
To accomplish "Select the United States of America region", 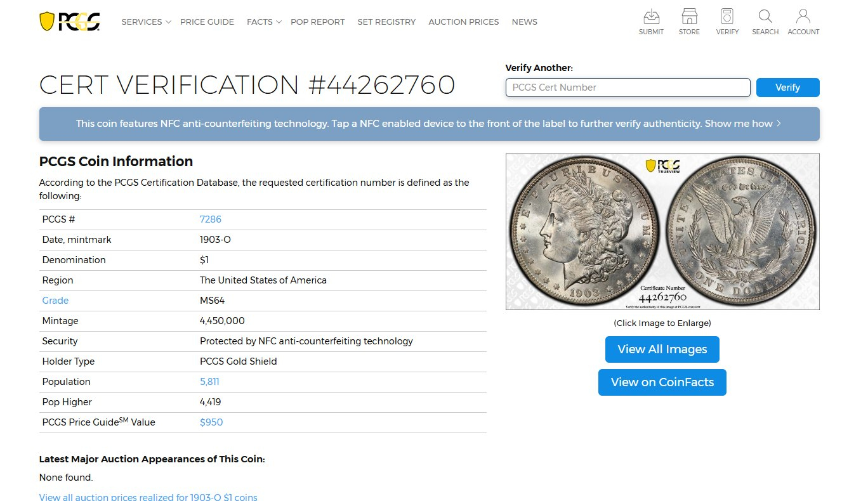I will tap(263, 280).
